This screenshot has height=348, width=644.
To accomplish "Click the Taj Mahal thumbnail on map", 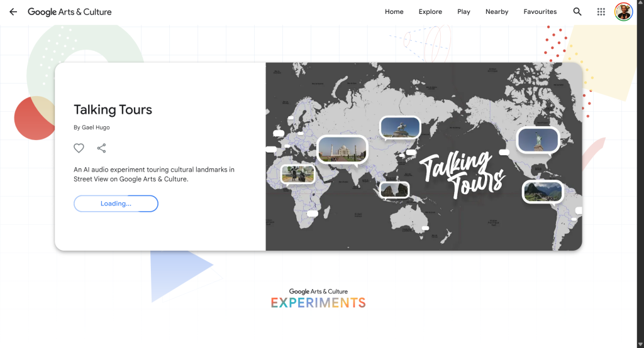I will pos(342,150).
